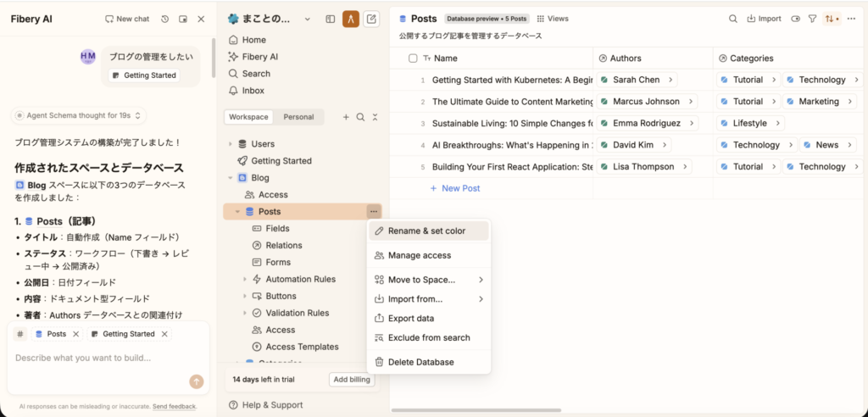
Task: Open workspace name dropdown chevron
Action: [308, 19]
